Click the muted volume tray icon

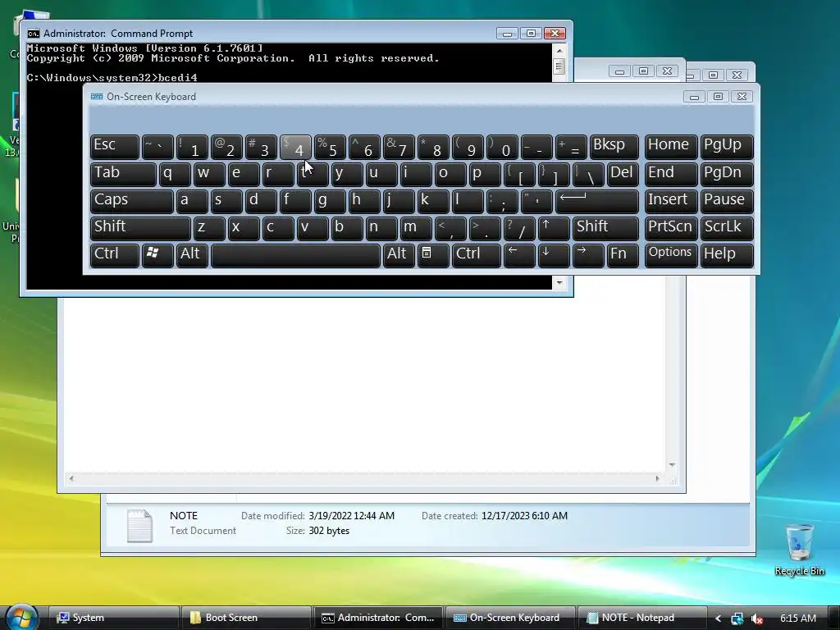756,619
